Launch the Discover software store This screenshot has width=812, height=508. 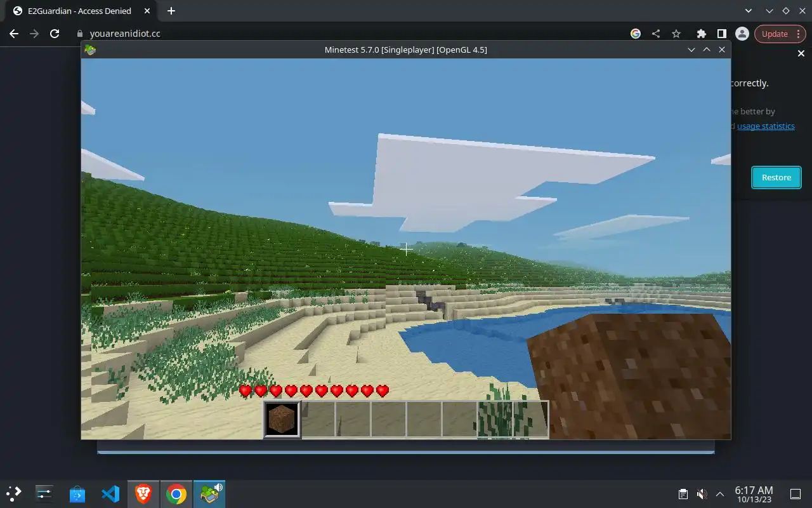pos(77,493)
